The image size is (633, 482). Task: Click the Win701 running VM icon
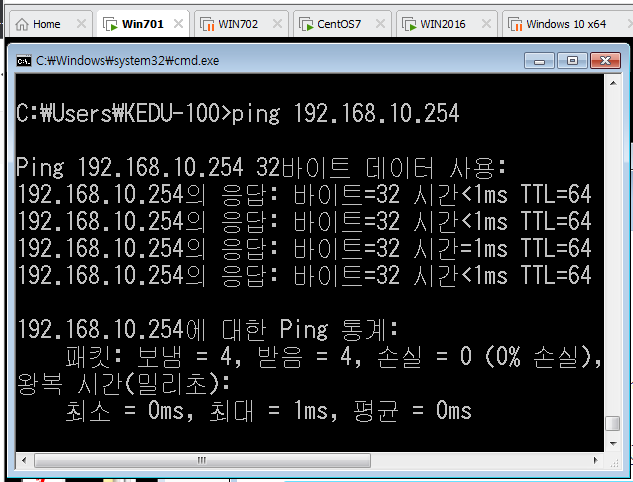110,25
